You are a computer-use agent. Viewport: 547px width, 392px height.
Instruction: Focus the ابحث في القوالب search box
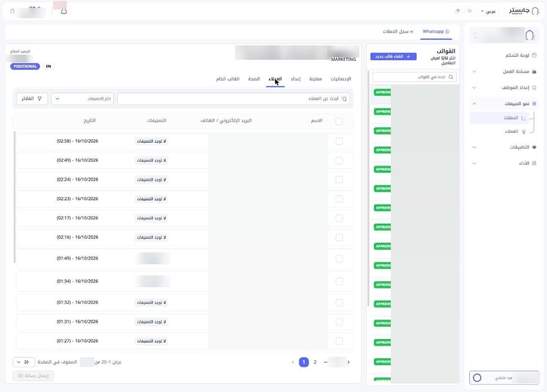tap(415, 77)
